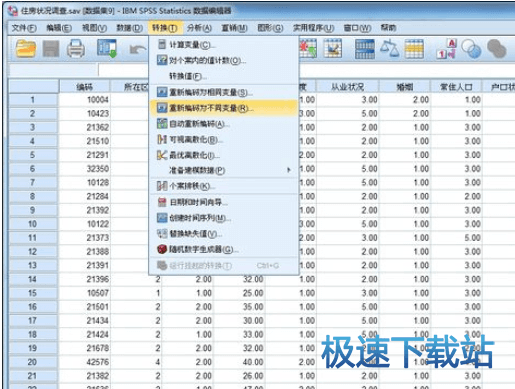The width and height of the screenshot is (515, 389).
Task: Click 编码 cell with value 10004
Action: click(85, 100)
